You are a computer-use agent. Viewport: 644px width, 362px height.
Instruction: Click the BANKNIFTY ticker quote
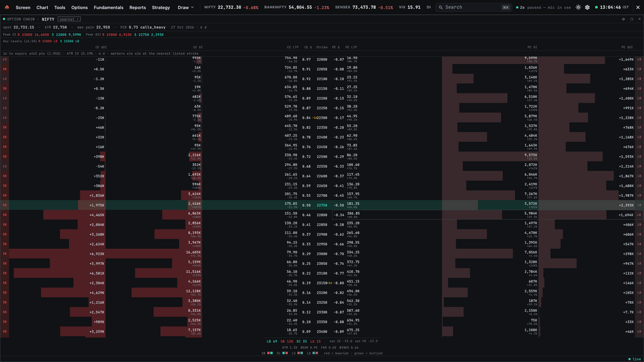pyautogui.click(x=297, y=7)
